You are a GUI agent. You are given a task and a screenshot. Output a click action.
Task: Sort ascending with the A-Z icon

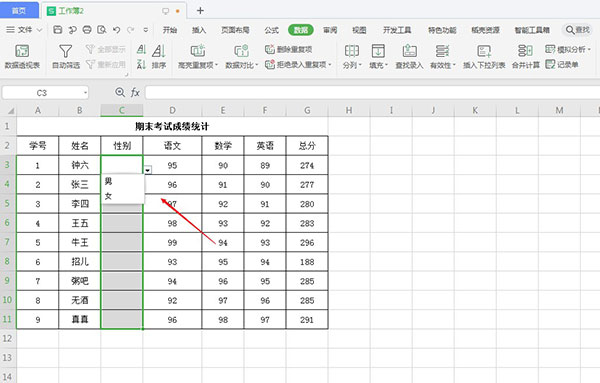[x=141, y=49]
